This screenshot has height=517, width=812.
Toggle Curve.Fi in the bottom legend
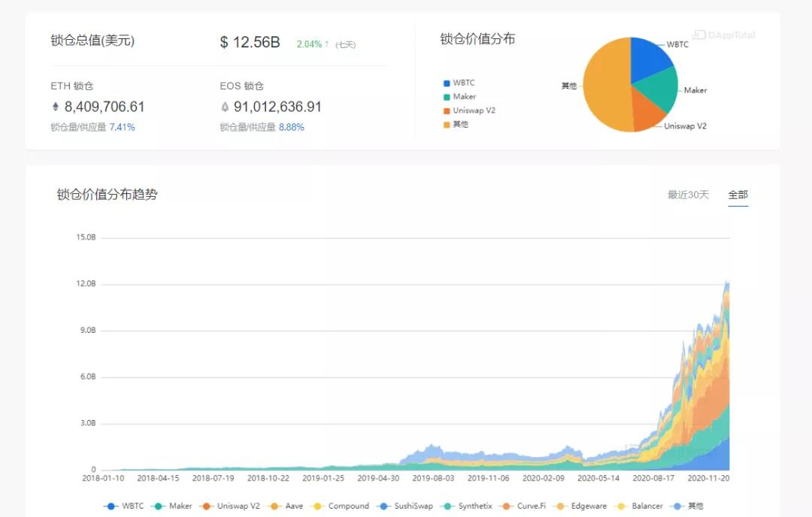pos(508,506)
